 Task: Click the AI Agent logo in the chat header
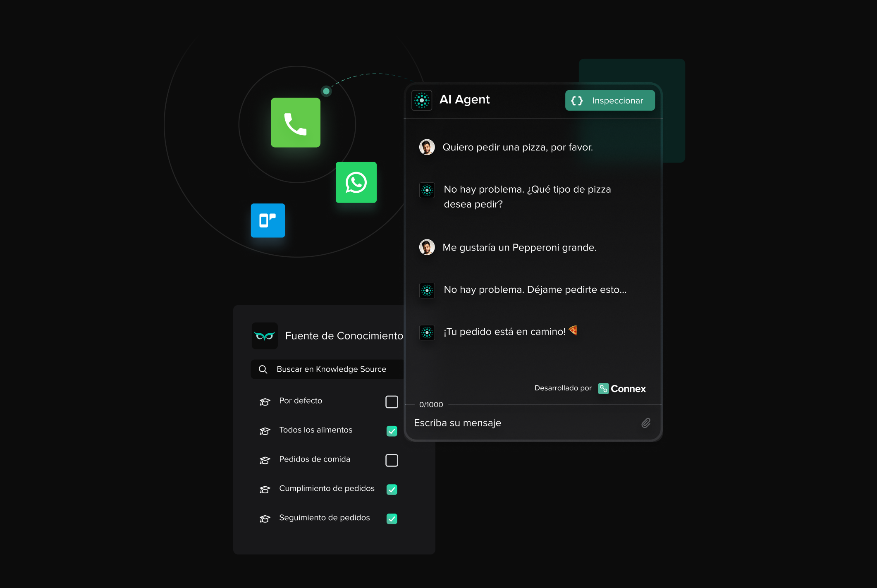tap(422, 100)
